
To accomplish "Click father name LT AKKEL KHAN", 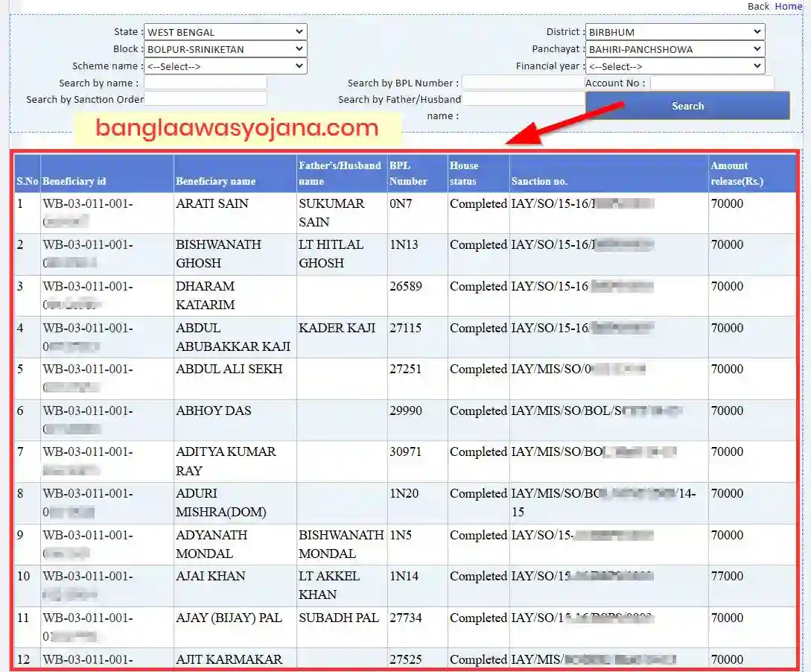I will pyautogui.click(x=329, y=585).
